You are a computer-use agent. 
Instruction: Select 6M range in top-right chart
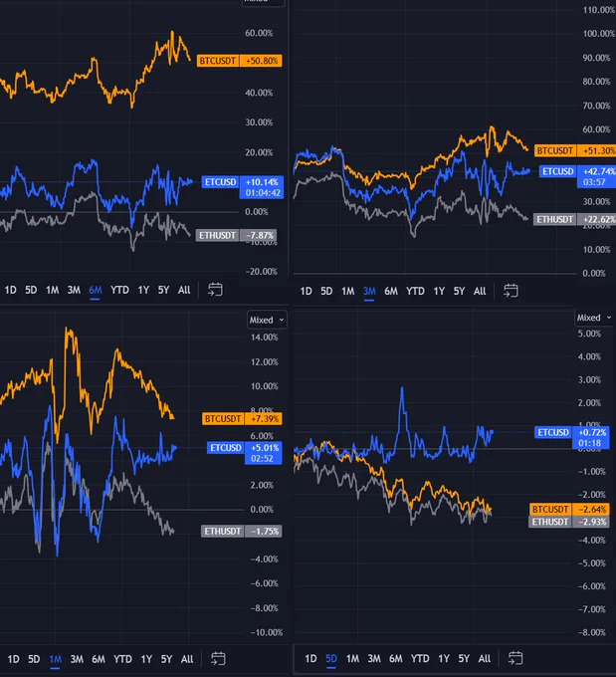(391, 291)
